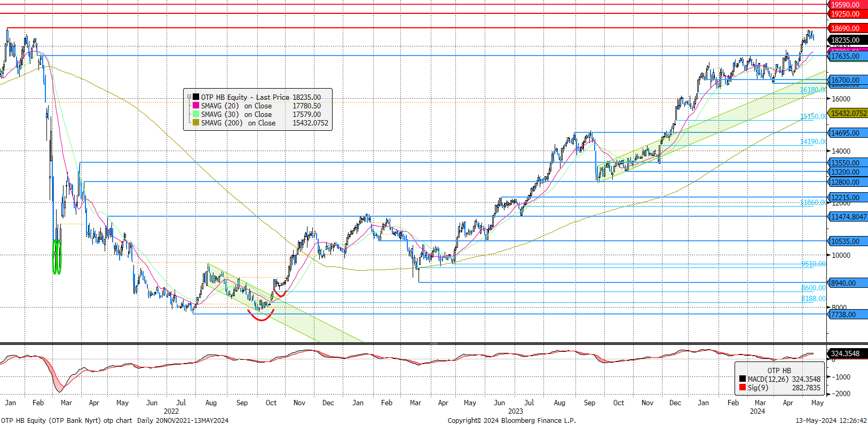Click the light blue 8600.00 line annotation
This screenshot has height=425, width=868.
813,288
